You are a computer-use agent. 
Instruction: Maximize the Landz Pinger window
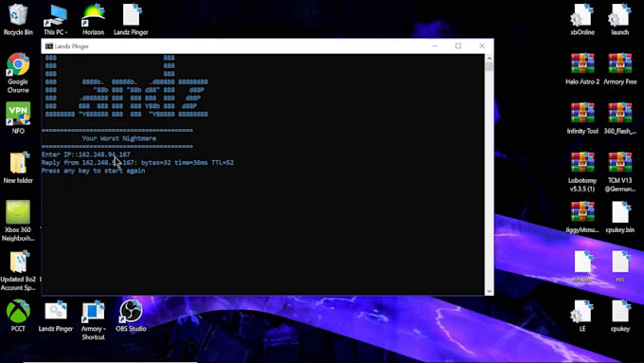coord(458,46)
